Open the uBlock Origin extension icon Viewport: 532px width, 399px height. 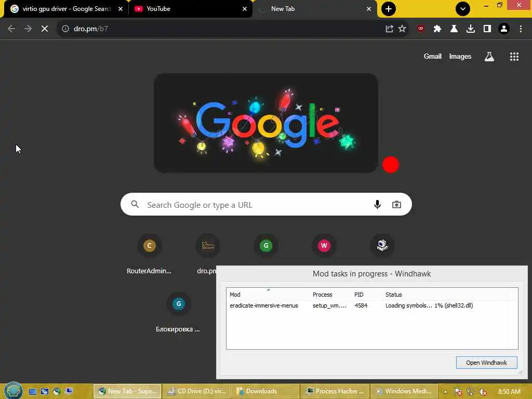421,29
